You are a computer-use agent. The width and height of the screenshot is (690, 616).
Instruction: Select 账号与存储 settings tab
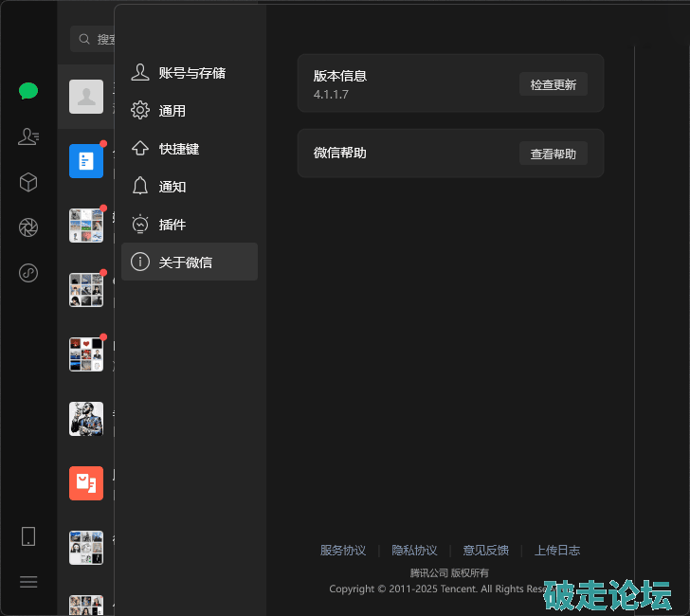pyautogui.click(x=190, y=73)
